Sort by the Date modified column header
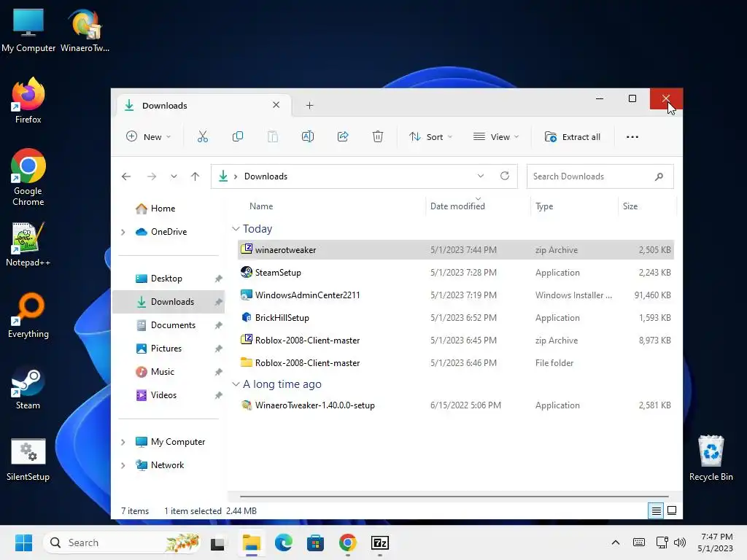Viewport: 747px width, 560px height. (x=457, y=206)
